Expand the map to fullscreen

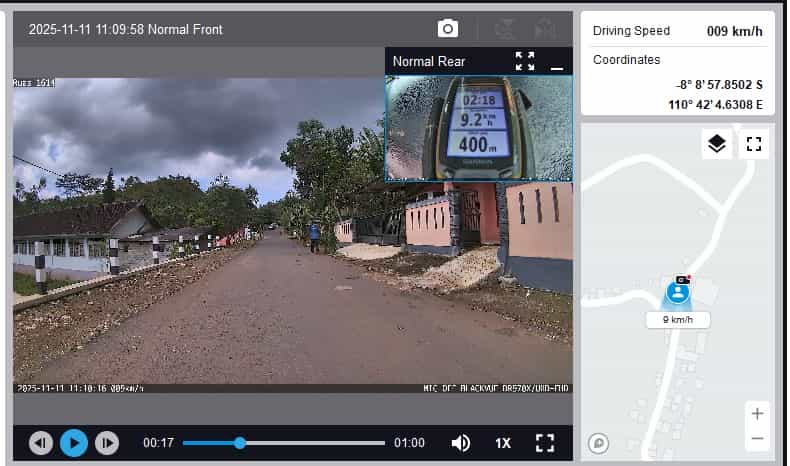coord(754,144)
